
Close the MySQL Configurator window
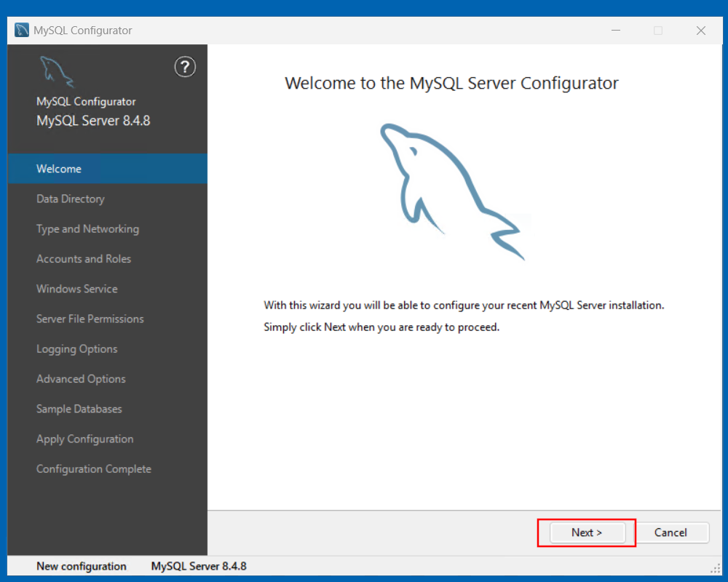[700, 31]
